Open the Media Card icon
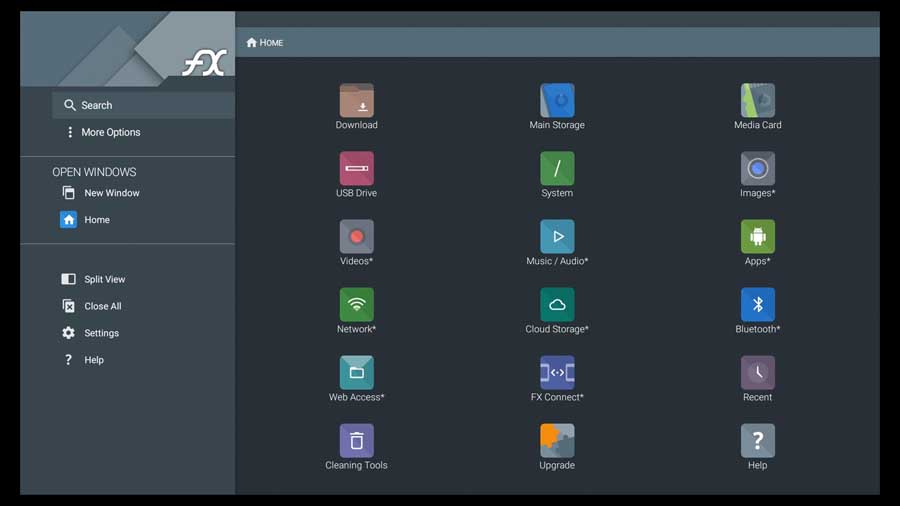Image resolution: width=900 pixels, height=506 pixels. [758, 100]
